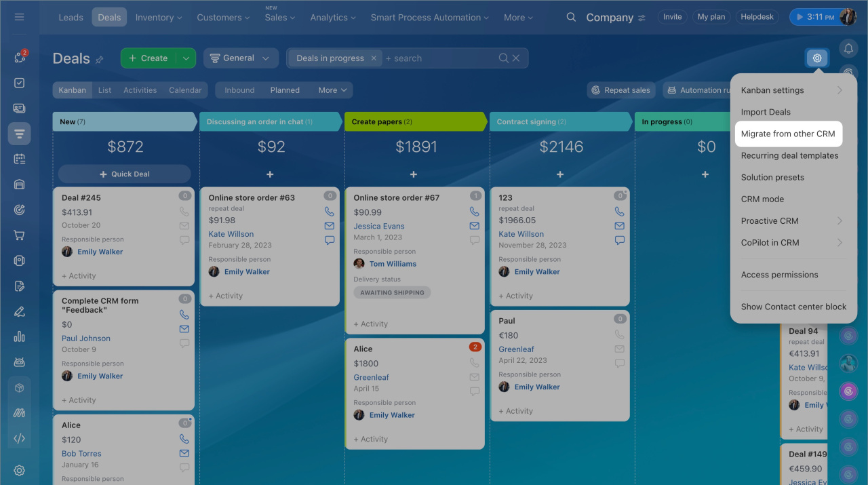Screen dimensions: 868x485
Task: Click the phone icon on Online store order #63
Action: pyautogui.click(x=330, y=212)
